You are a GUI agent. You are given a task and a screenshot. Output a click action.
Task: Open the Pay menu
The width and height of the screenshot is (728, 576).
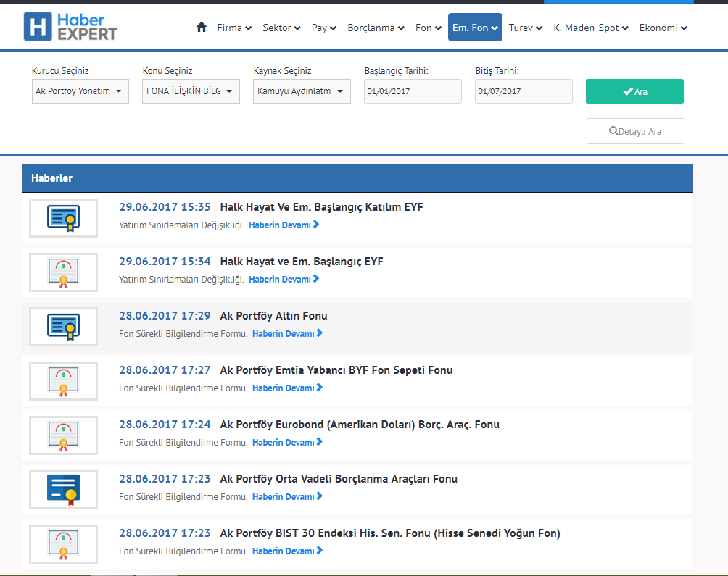[x=324, y=28]
